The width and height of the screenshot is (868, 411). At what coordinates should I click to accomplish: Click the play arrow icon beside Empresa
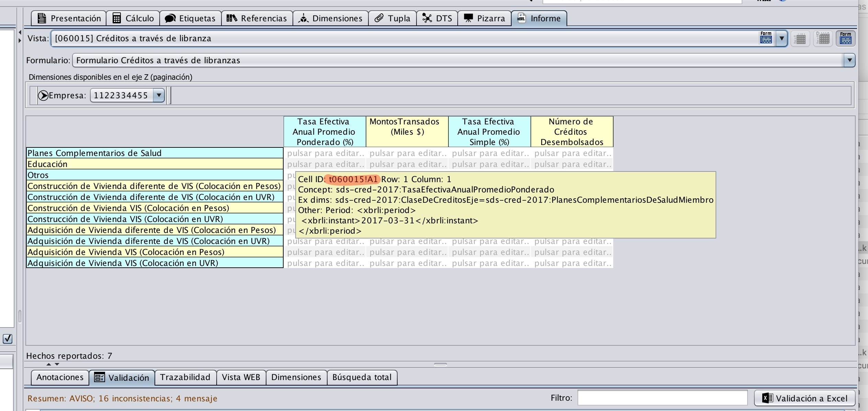(x=43, y=95)
